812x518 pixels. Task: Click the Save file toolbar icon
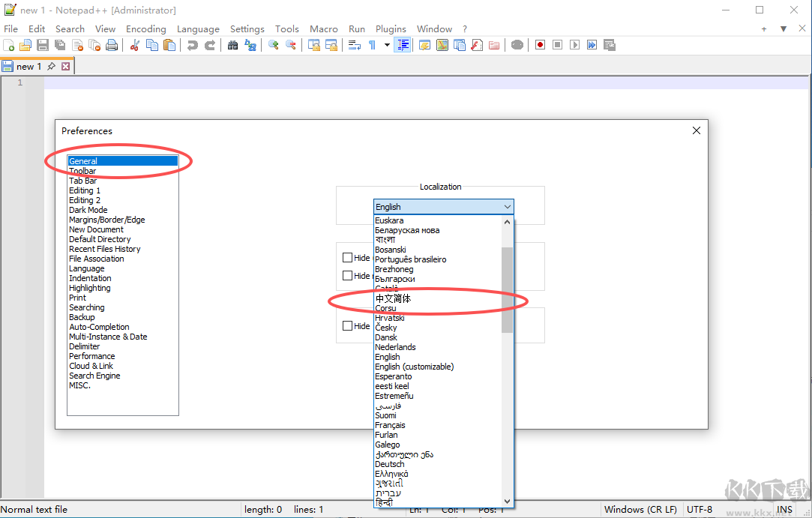[x=43, y=45]
